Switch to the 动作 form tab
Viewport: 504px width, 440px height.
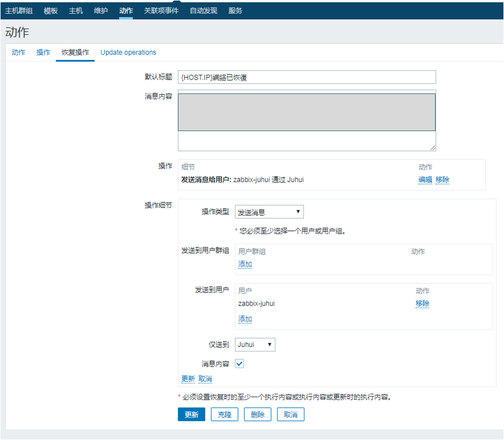18,52
